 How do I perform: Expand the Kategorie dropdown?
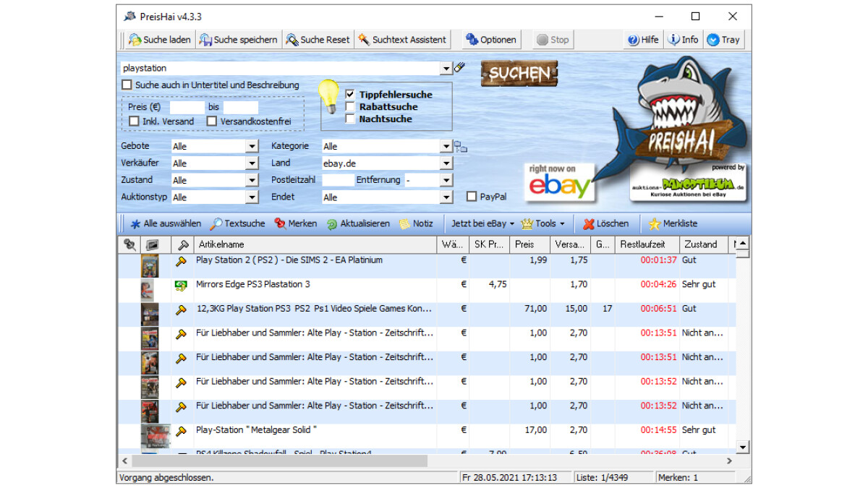[x=446, y=146]
